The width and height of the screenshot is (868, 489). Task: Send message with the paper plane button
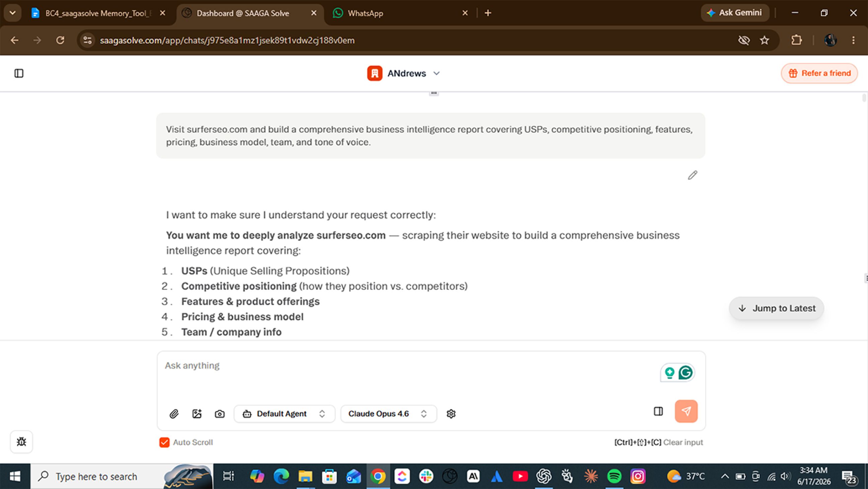[686, 411]
